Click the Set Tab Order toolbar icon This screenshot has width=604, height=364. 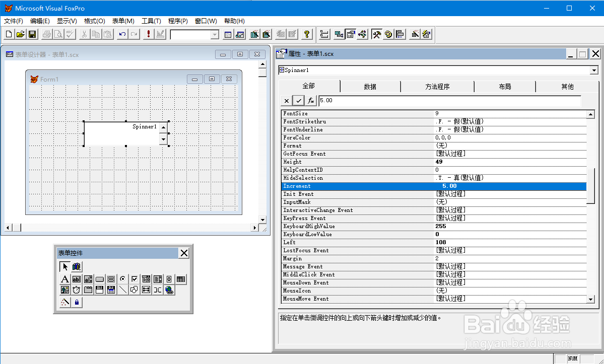coord(324,34)
